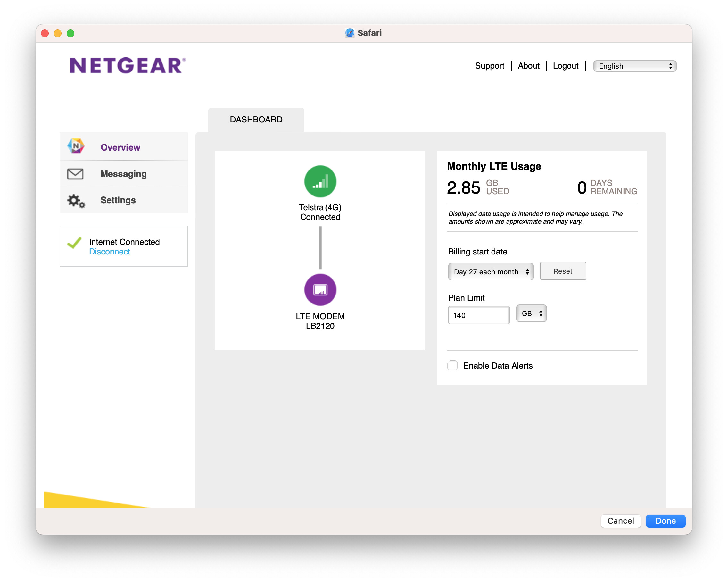Click the Safari compass icon in title bar
The image size is (728, 582).
(x=350, y=33)
